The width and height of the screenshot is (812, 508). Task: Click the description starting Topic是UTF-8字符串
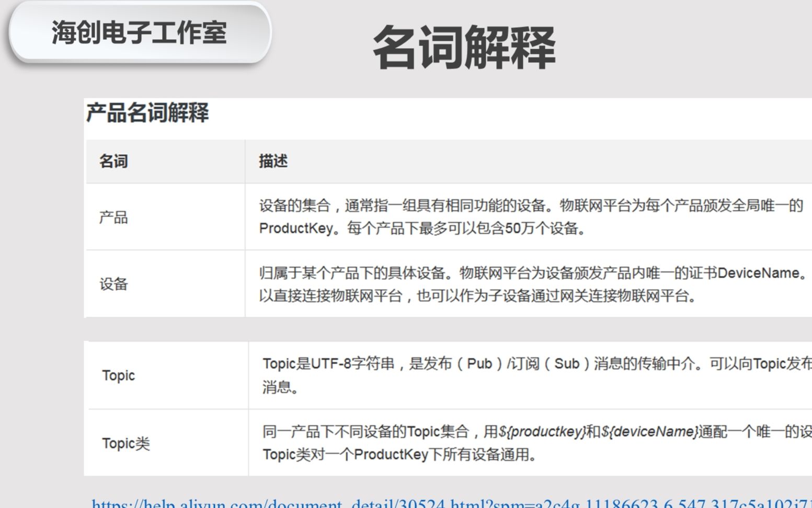point(537,364)
